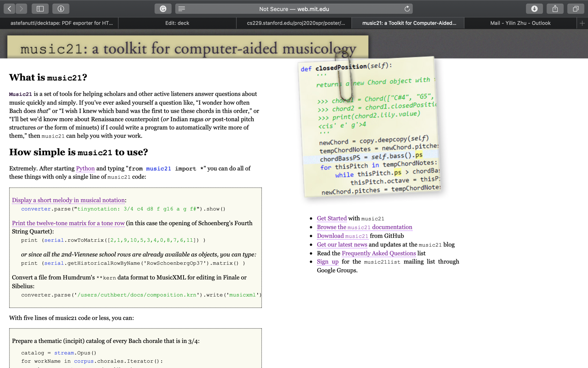
Task: Click the Safari back arrow button
Action: point(10,9)
